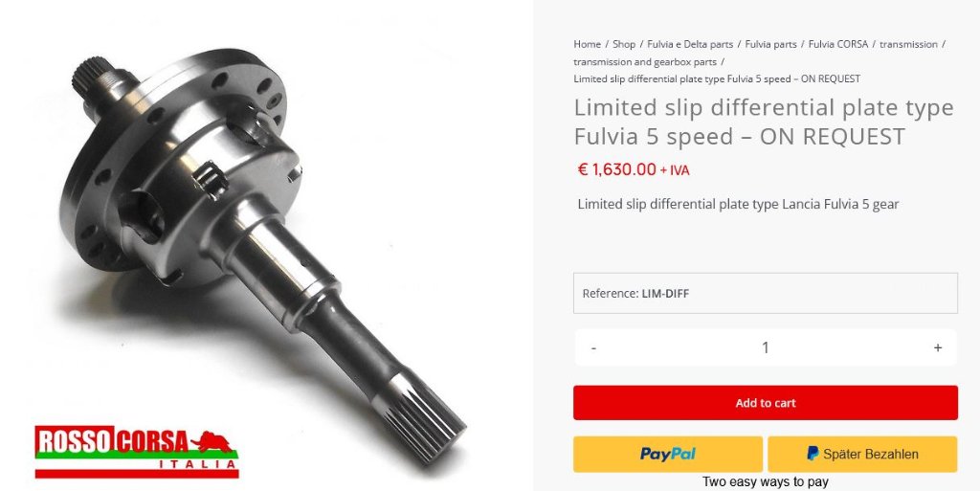Screen dimensions: 980x491
Task: Go to the Home breadcrumb
Action: (587, 44)
